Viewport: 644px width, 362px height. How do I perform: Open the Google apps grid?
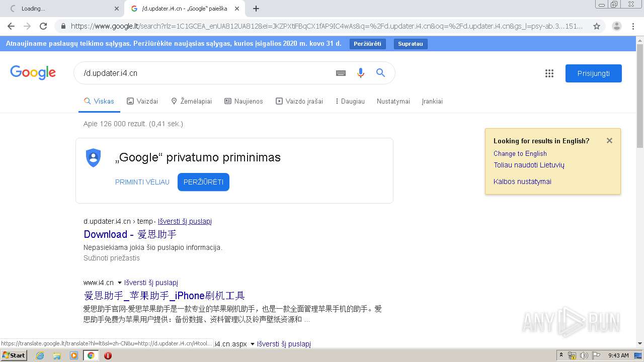pyautogui.click(x=549, y=73)
